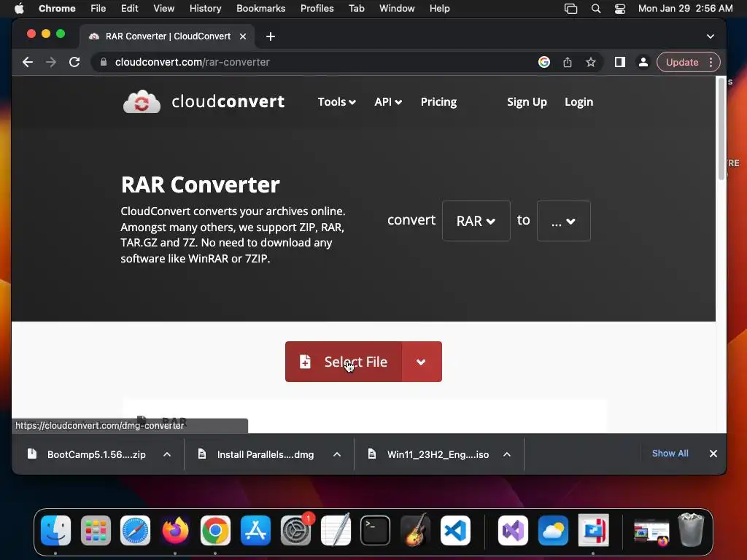Click the page vertical scrollbar
The width and height of the screenshot is (747, 560).
coord(721,128)
